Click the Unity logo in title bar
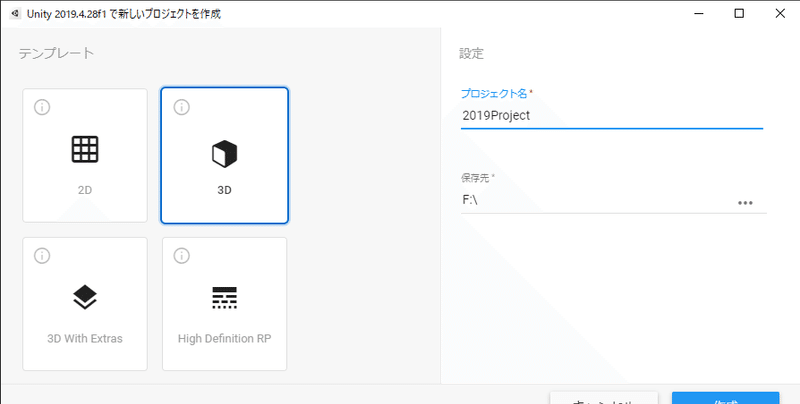 pos(15,14)
